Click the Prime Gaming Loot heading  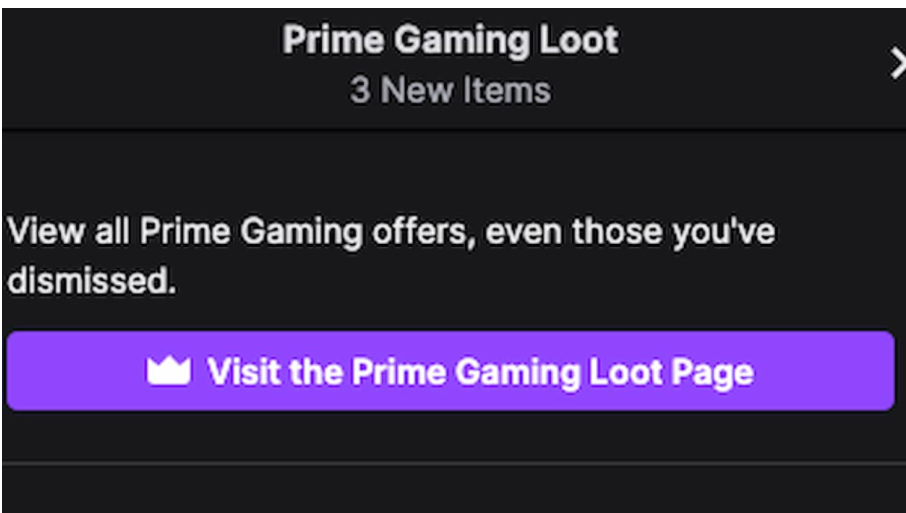[x=450, y=40]
